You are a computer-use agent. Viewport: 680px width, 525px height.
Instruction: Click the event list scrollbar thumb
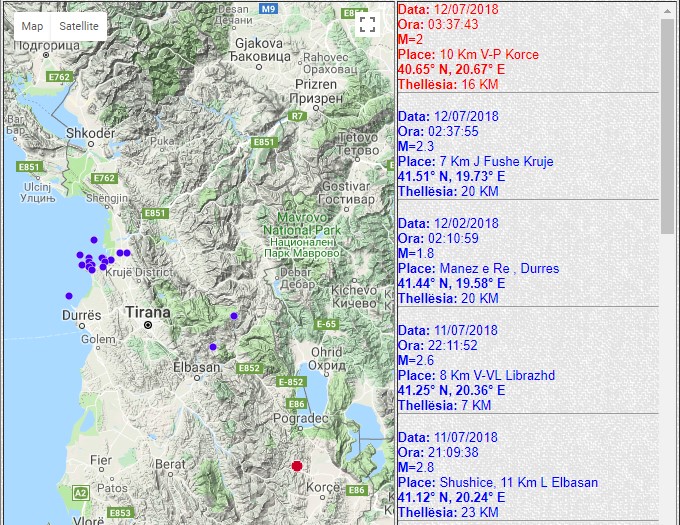(667, 126)
